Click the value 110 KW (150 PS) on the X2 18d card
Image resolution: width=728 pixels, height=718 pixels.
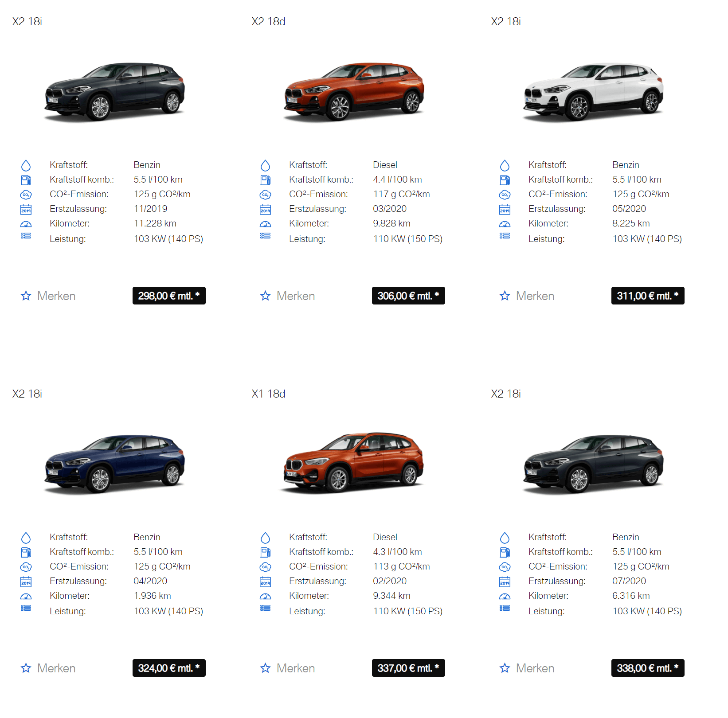point(408,239)
